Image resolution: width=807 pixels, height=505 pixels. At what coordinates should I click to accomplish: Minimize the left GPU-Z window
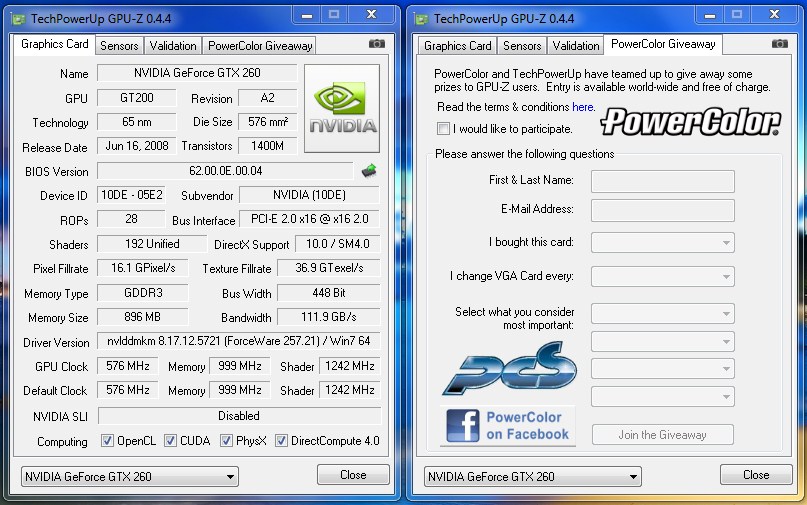pyautogui.click(x=307, y=15)
